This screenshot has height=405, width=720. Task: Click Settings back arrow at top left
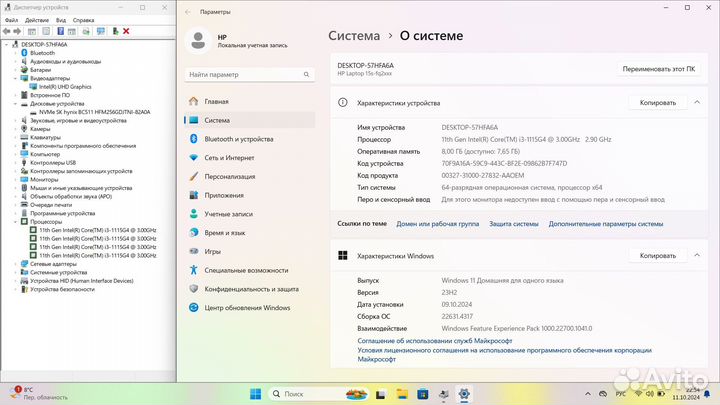[x=188, y=12]
